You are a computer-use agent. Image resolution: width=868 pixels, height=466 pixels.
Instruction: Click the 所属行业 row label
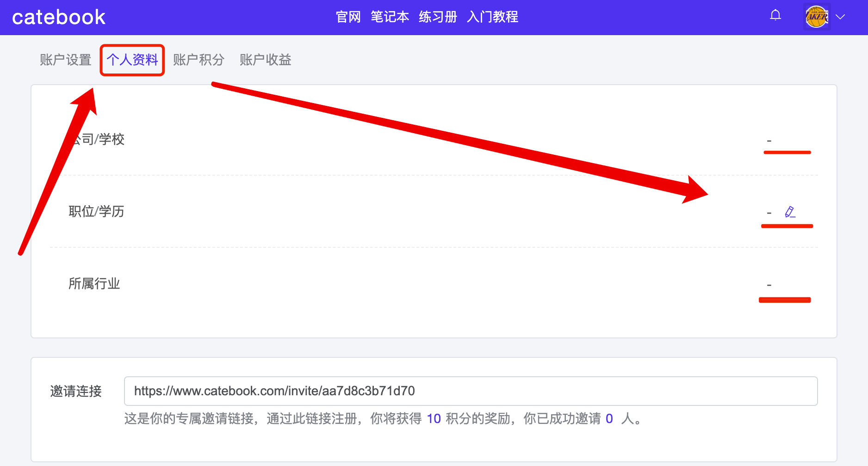(94, 284)
